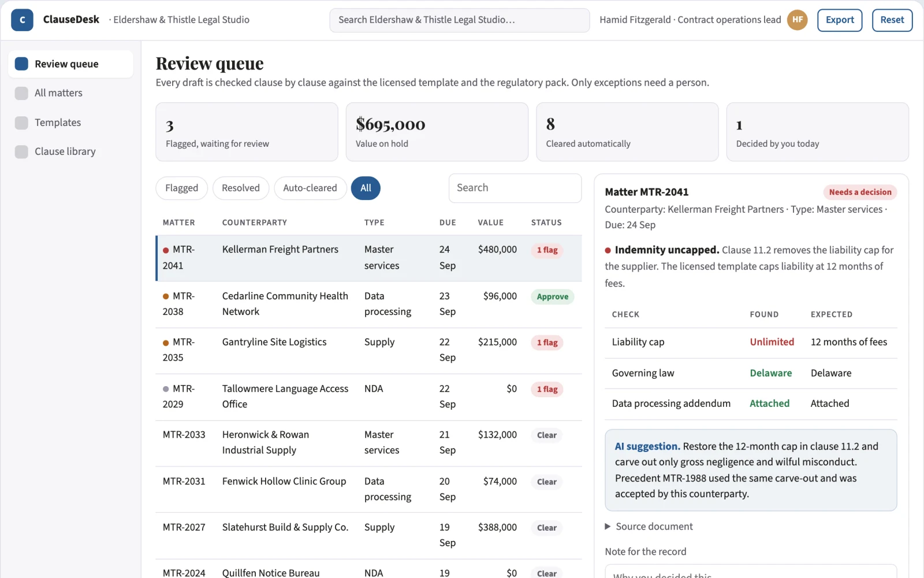Click the Export button

840,20
